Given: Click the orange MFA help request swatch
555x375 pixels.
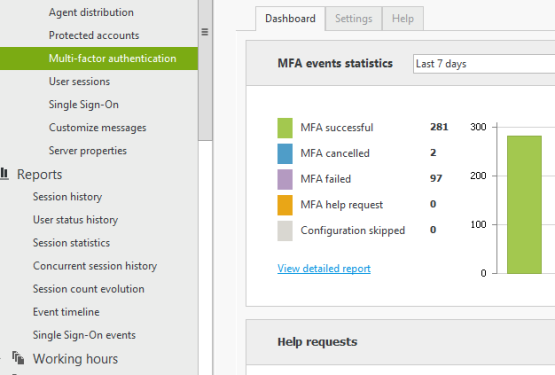Looking at the screenshot, I should point(285,205).
